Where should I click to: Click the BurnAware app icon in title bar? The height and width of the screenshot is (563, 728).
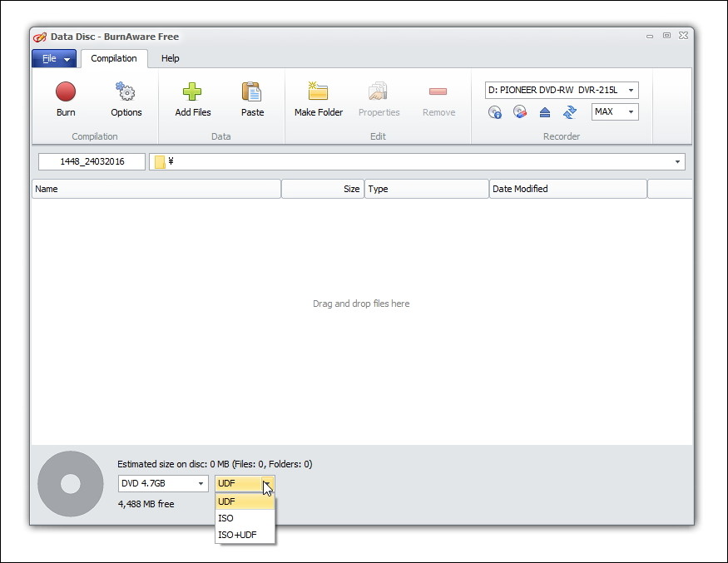tap(40, 37)
